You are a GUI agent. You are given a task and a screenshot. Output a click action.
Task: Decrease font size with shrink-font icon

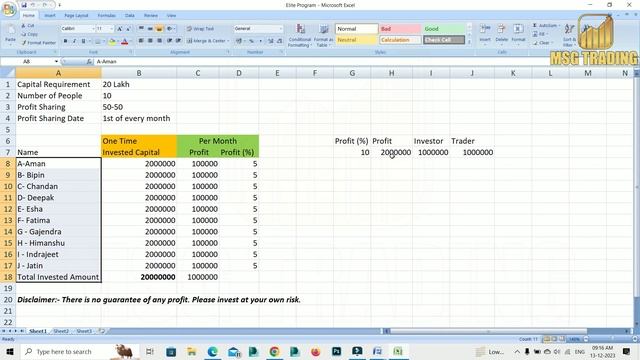128,29
